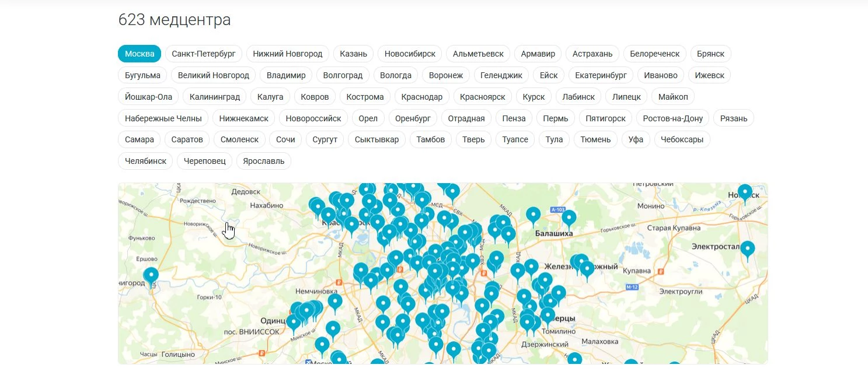This screenshot has width=868, height=375.
Task: Select the Рязань chip
Action: click(734, 118)
